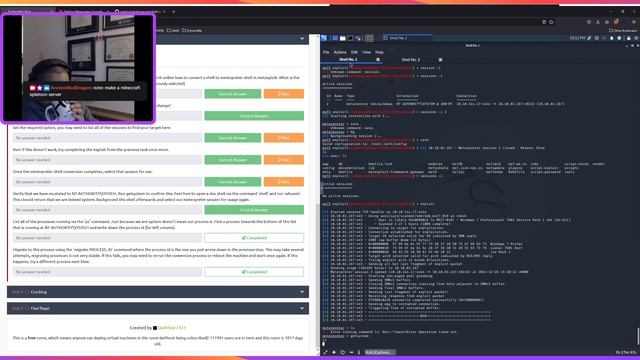Click answer field for 'List all of the processes'
This screenshot has height=360, width=640.
point(107,238)
